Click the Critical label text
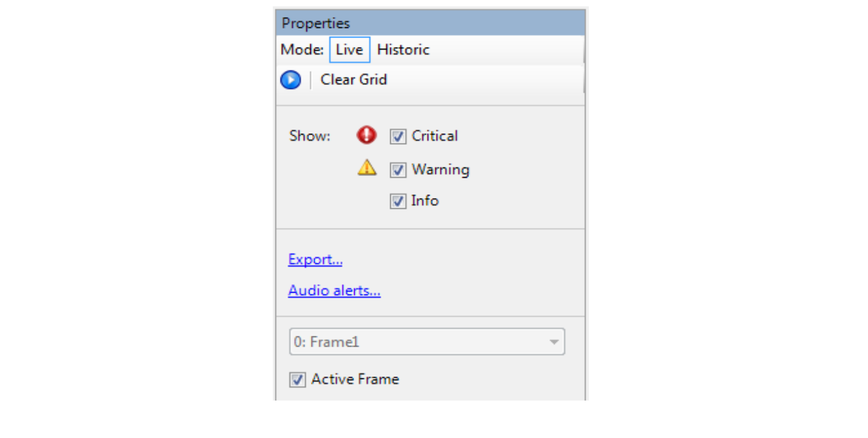 (435, 136)
